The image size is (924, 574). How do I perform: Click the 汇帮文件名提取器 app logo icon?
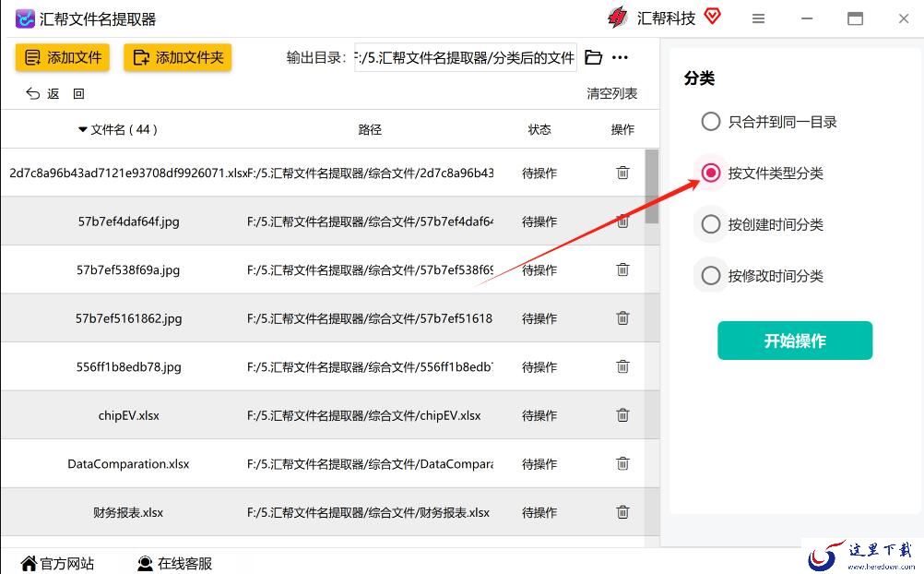click(25, 18)
